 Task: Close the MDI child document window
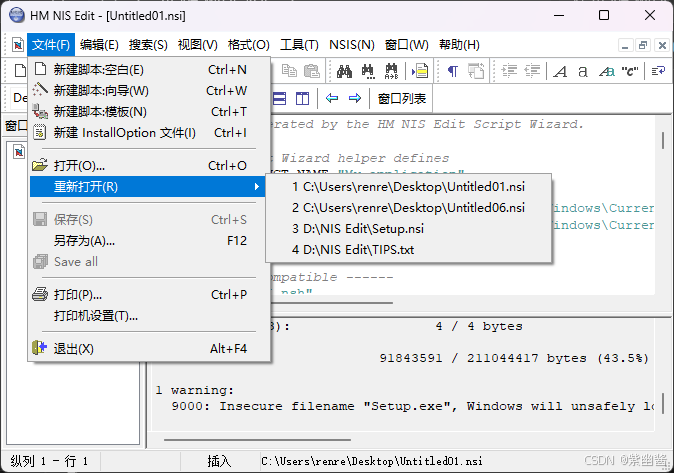point(662,45)
